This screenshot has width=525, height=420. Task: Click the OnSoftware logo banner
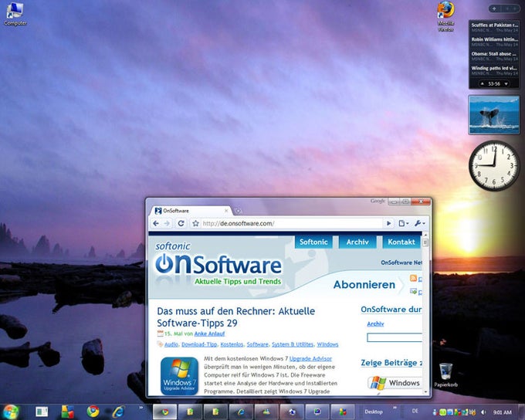(218, 266)
